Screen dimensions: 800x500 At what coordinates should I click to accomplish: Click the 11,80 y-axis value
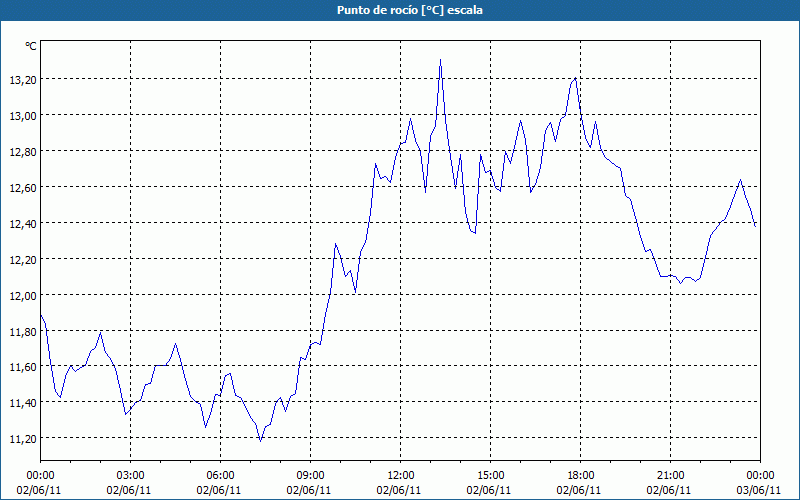tap(23, 331)
